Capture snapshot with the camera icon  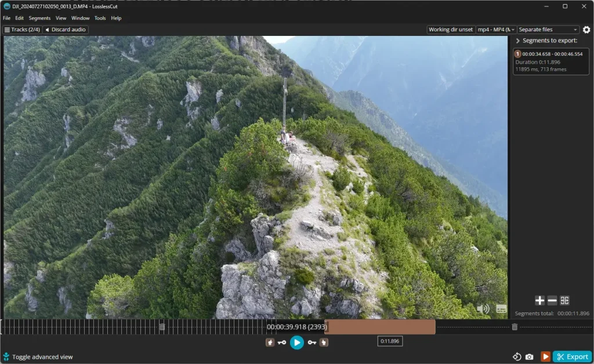529,357
